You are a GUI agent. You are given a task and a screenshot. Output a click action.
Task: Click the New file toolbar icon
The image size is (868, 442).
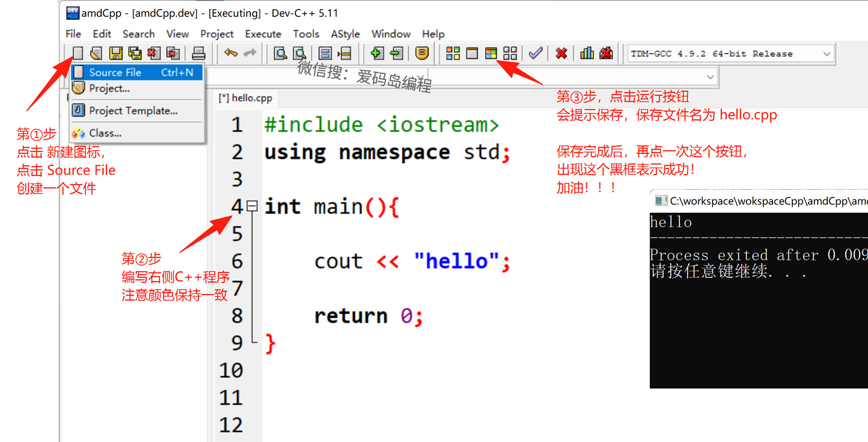(78, 53)
